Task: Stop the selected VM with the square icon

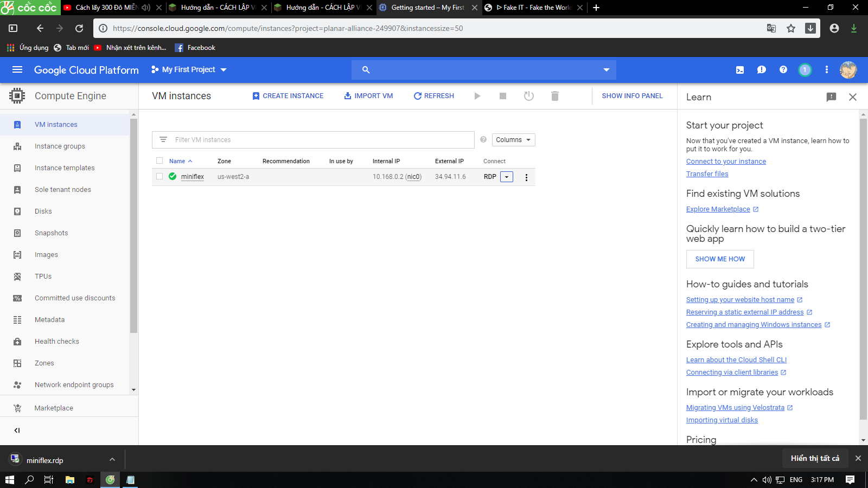Action: click(x=503, y=96)
